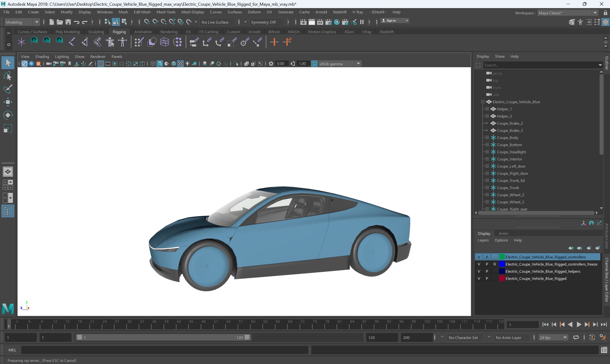Viewport: 610px width, 364px height.
Task: Toggle visibility V of Electric_Coupe_Vehicle_Blue_Rigged layer
Action: click(479, 278)
